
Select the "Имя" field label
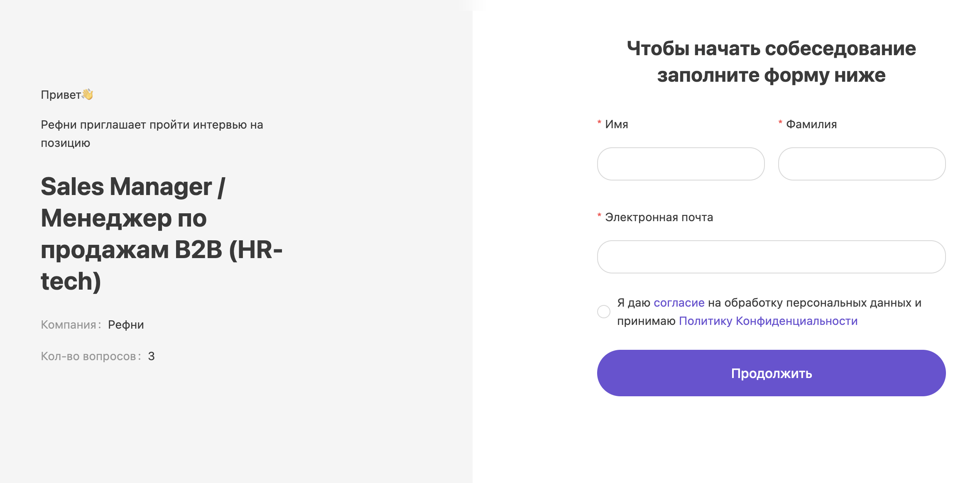[616, 124]
